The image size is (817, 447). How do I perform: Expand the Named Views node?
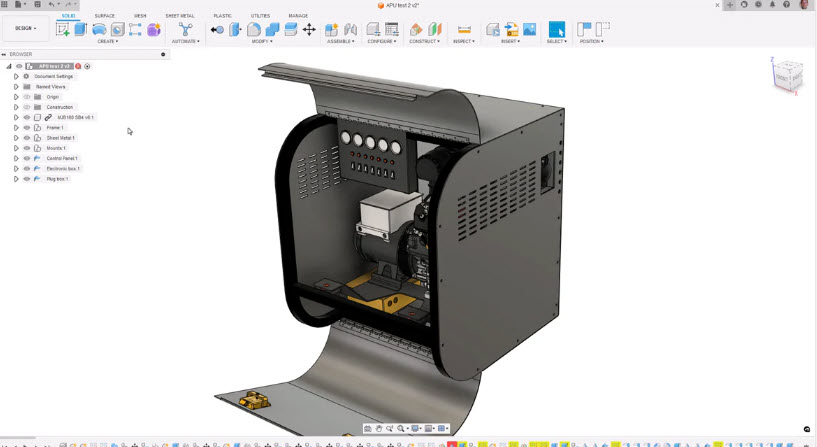(x=16, y=86)
